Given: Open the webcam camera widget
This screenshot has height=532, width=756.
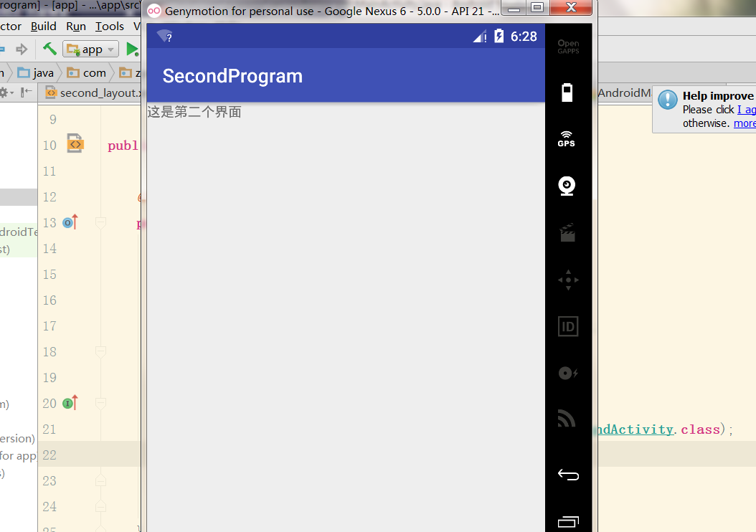Looking at the screenshot, I should [567, 186].
